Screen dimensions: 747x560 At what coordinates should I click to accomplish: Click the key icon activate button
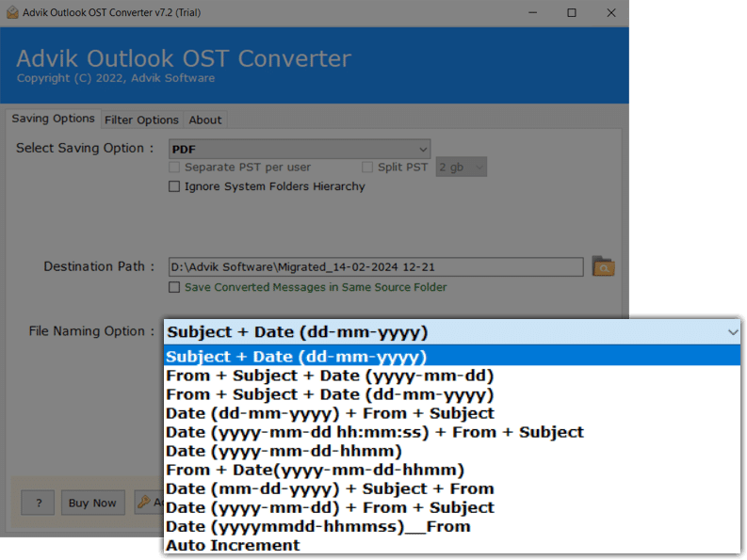pos(149,503)
